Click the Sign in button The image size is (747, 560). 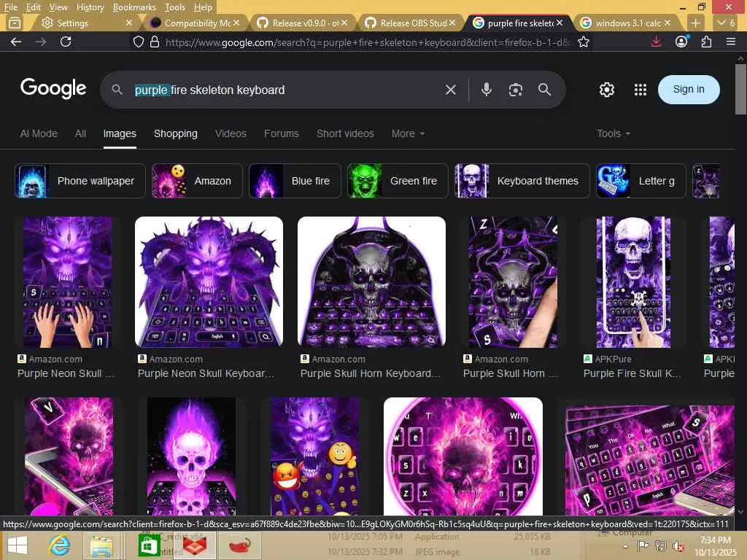[689, 90]
